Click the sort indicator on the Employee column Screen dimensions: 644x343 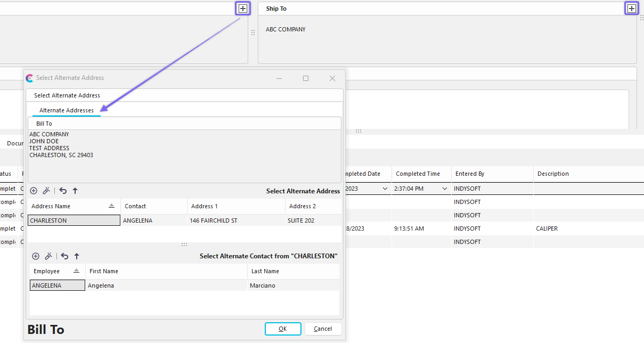pos(77,271)
